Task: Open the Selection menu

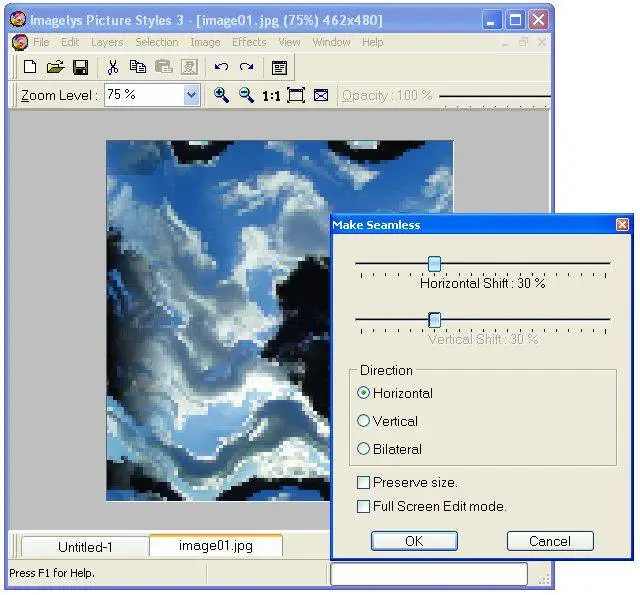Action: pos(157,42)
